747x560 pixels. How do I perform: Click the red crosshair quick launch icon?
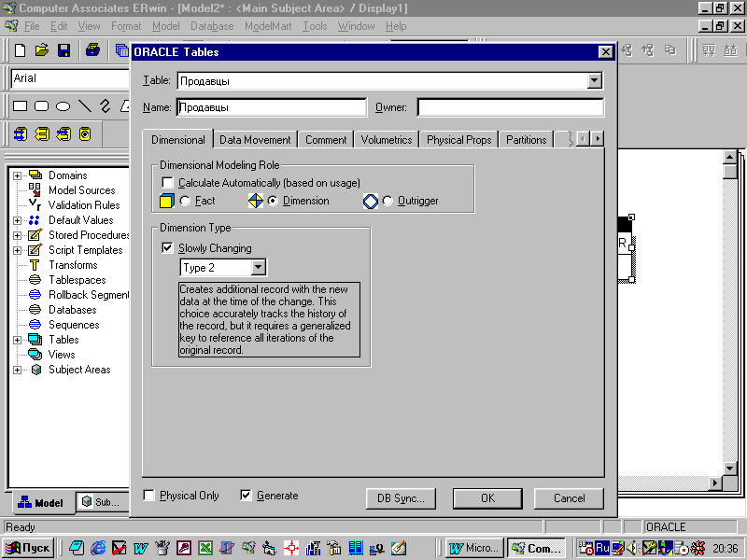[x=291, y=548]
